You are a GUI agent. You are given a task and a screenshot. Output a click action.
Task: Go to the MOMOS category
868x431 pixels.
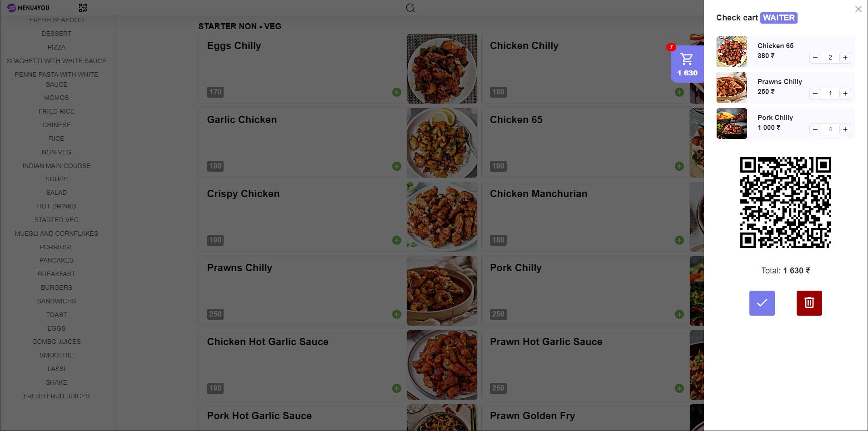click(x=56, y=98)
